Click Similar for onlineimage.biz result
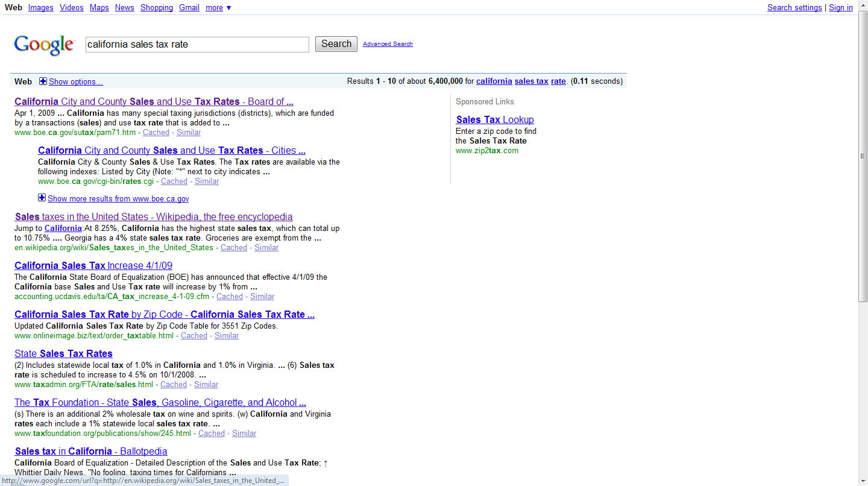Image resolution: width=868 pixels, height=486 pixels. [227, 335]
